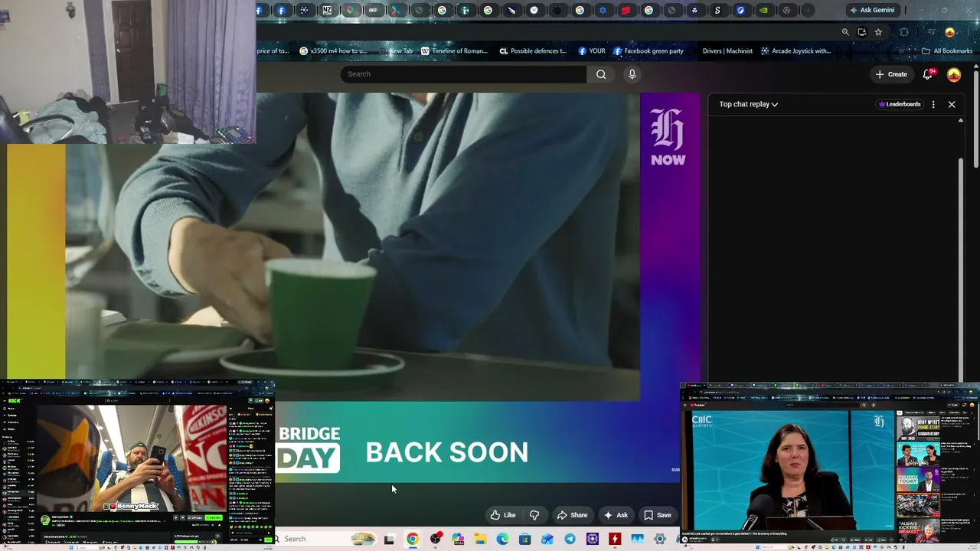Expand the Top chat replay dropdown

(748, 104)
